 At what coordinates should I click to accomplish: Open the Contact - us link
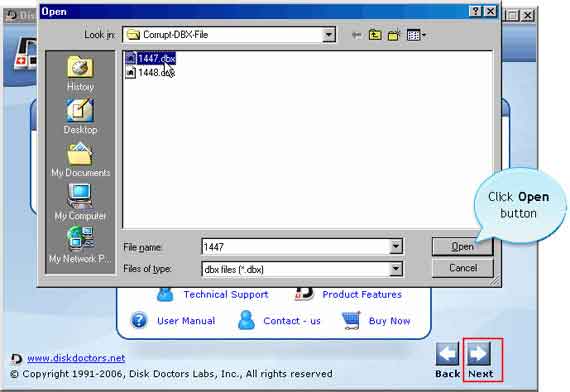coord(292,321)
